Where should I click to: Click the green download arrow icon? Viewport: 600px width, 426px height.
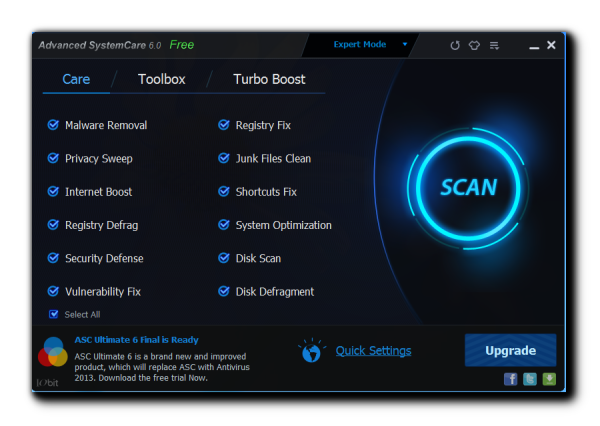click(549, 379)
